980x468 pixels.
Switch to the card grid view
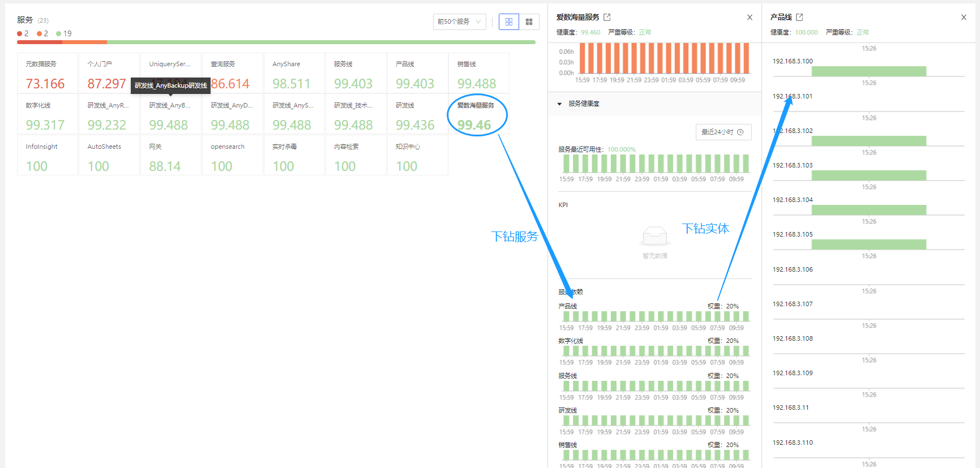(509, 22)
